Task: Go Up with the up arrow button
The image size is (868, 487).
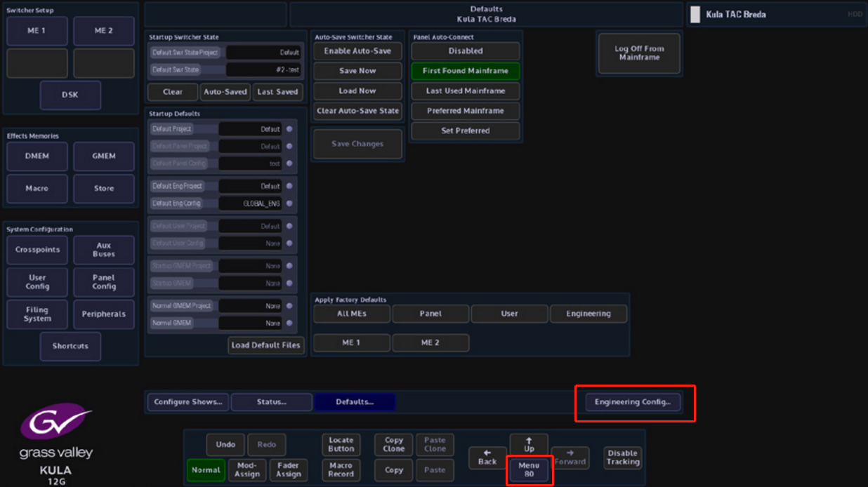Action: (x=529, y=445)
